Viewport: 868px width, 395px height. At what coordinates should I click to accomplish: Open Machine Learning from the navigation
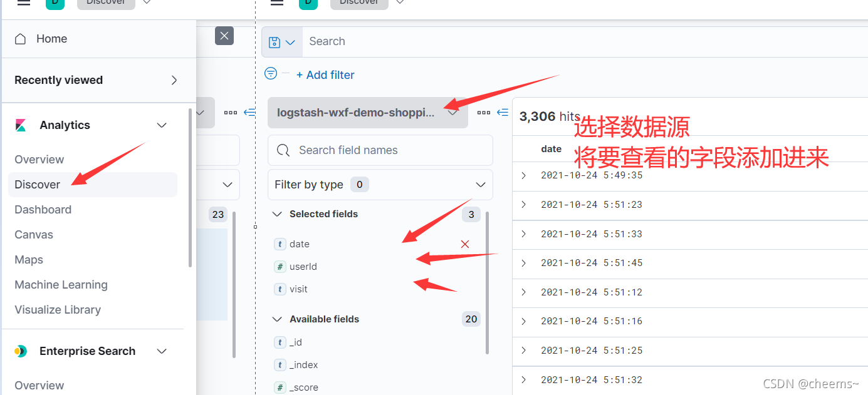61,285
